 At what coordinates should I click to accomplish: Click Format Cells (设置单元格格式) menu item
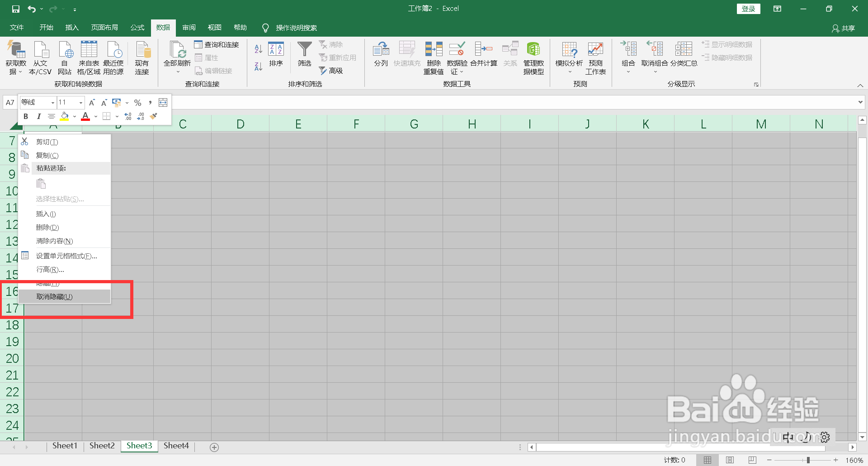64,256
